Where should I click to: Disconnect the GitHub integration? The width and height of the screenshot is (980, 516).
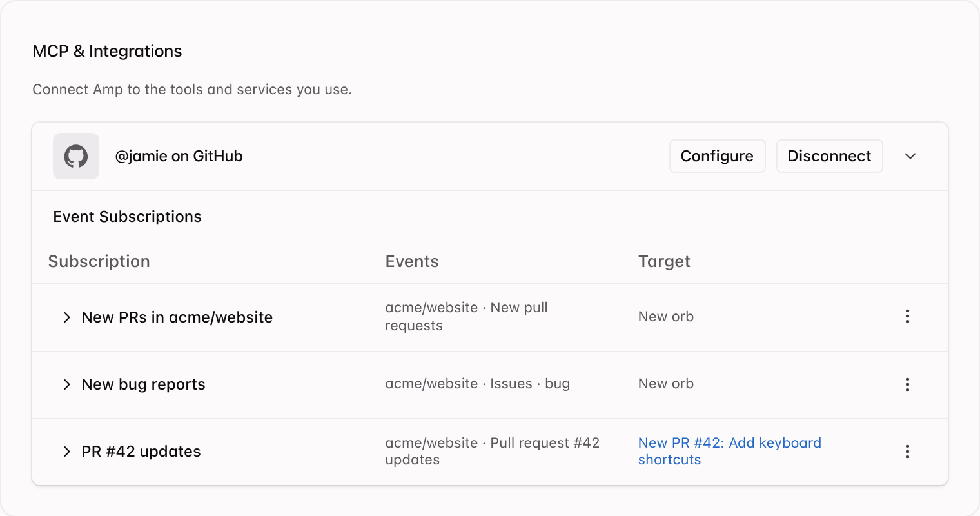click(829, 156)
